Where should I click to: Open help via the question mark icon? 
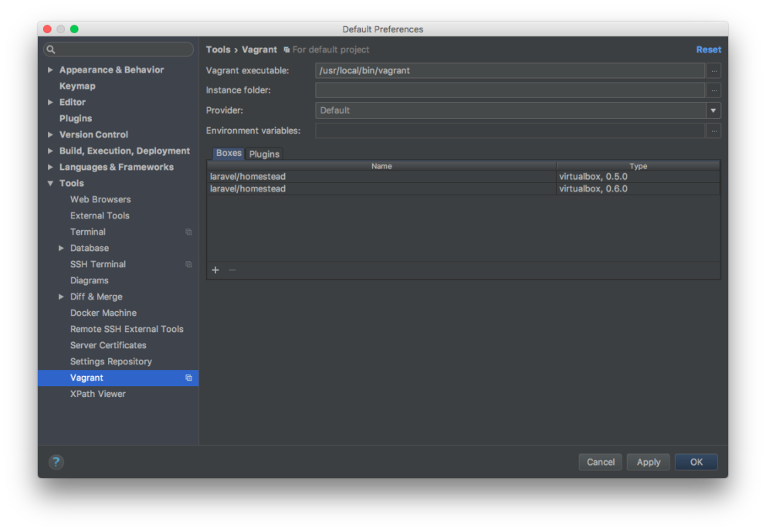56,462
